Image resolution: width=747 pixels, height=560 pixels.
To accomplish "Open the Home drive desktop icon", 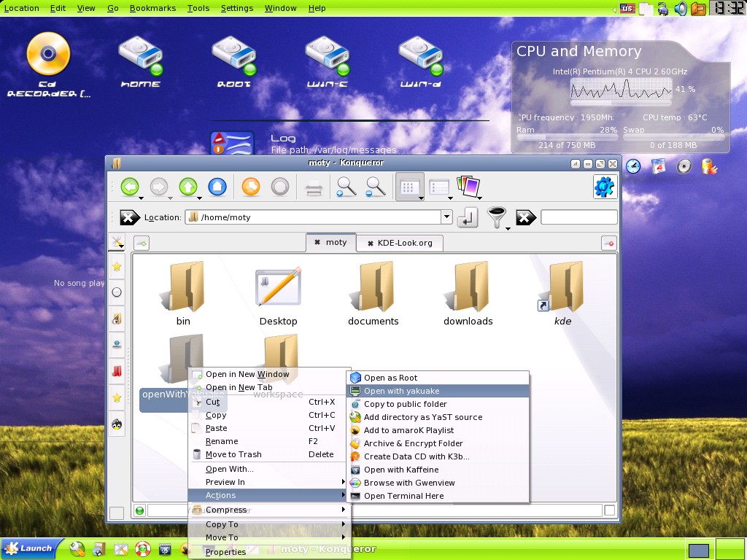I will (x=141, y=61).
